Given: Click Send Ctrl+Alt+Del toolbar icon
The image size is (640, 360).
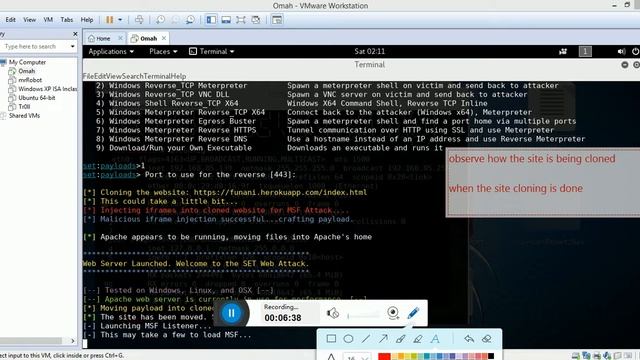Looking at the screenshot, I should pos(139,20).
